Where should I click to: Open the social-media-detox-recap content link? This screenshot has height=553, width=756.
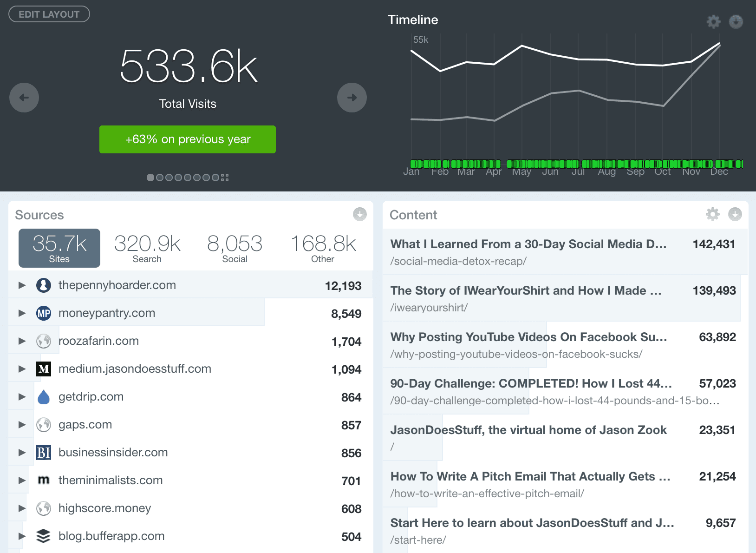click(458, 261)
